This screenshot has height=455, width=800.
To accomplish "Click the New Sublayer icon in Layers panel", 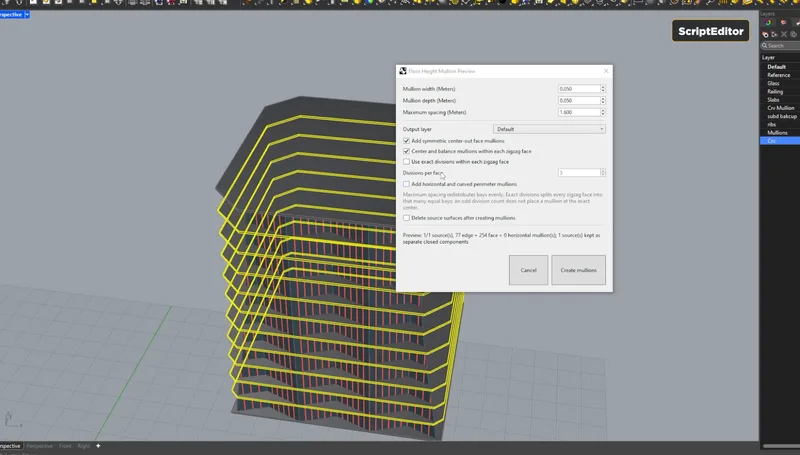I will coord(774,34).
